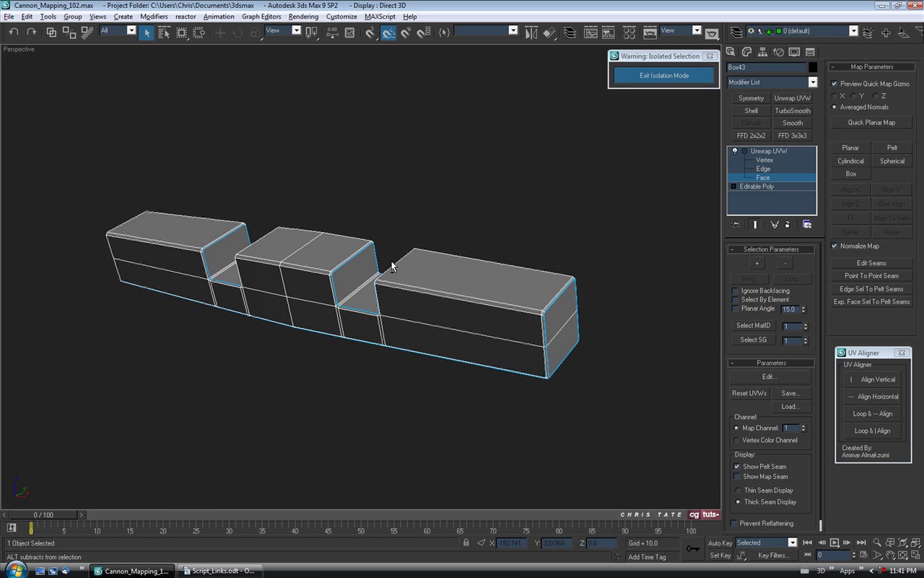This screenshot has width=924, height=578.
Task: Open the Rendering menu
Action: pos(303,17)
